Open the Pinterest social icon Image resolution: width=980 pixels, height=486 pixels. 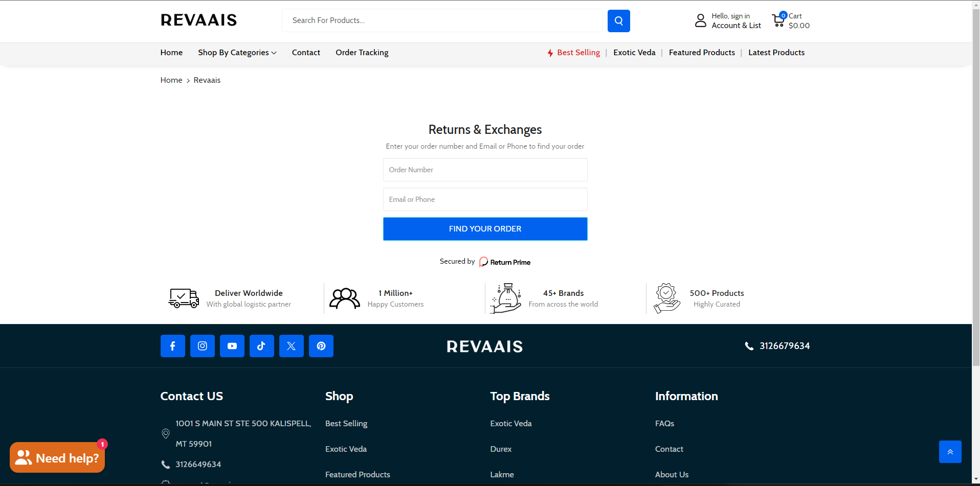tap(321, 346)
